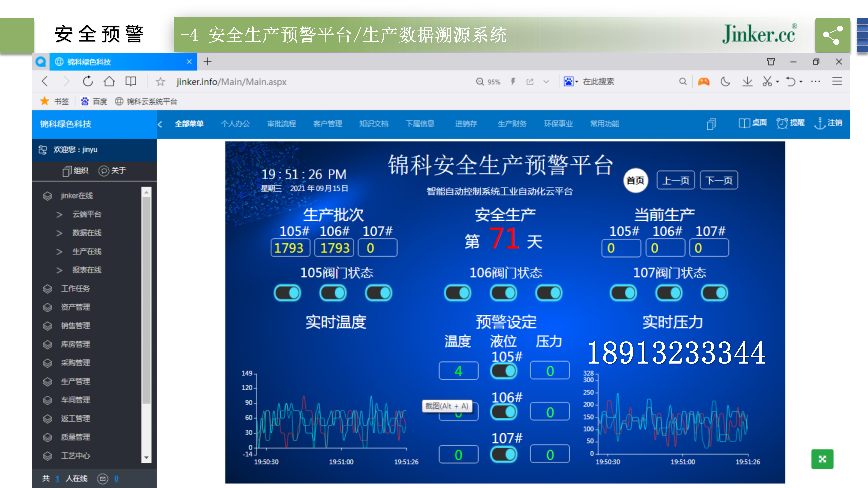Viewport: 868px width, 488px height.
Task: Enable night mode moon icon
Action: 725,81
